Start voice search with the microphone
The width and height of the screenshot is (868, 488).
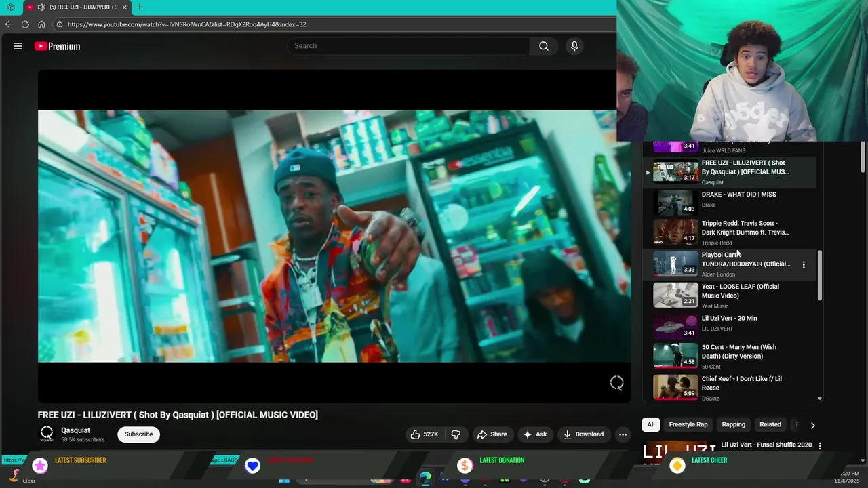click(574, 46)
